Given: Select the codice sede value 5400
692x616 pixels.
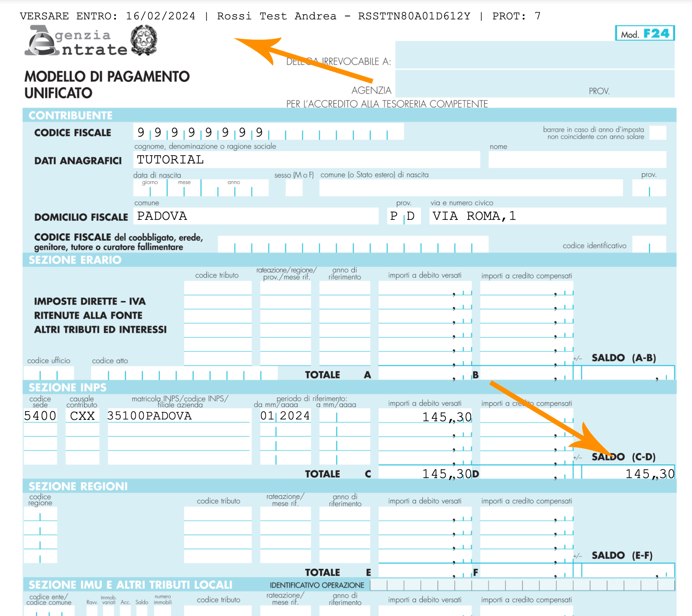Looking at the screenshot, I should [x=40, y=416].
